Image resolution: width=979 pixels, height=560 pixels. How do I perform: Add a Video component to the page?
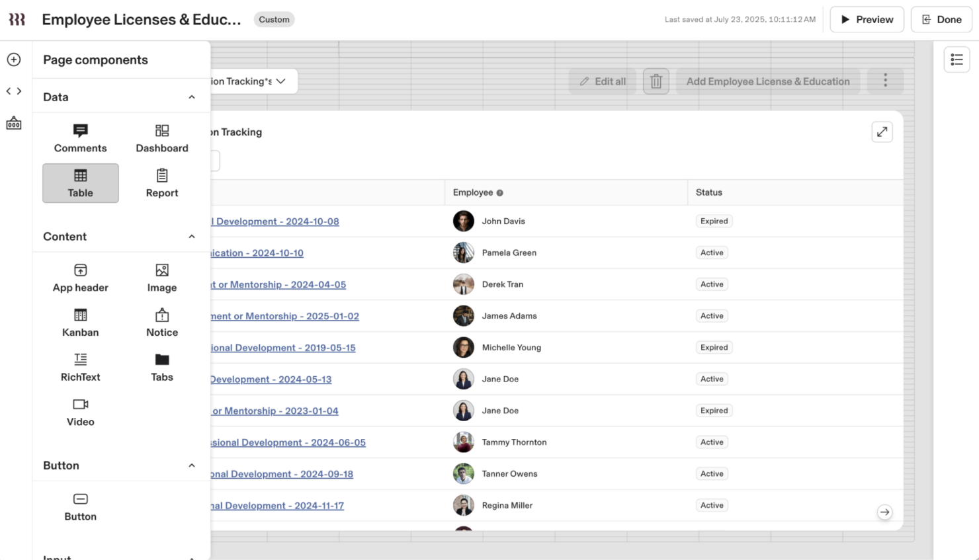(80, 412)
